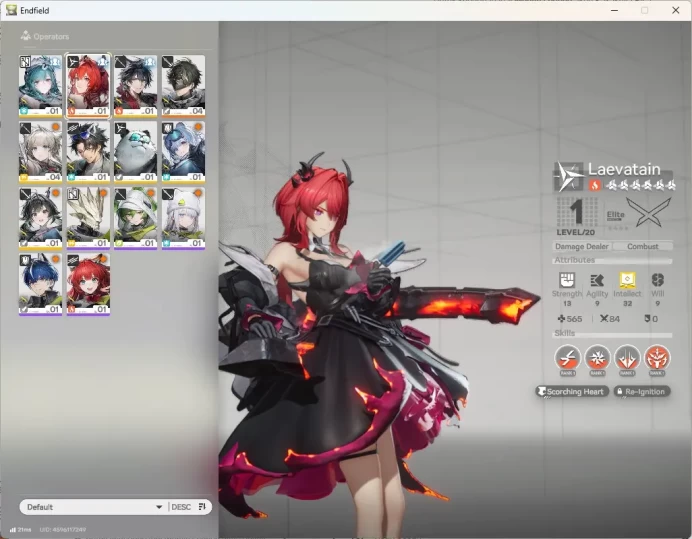
Task: Select the panda operator card
Action: pos(135,152)
